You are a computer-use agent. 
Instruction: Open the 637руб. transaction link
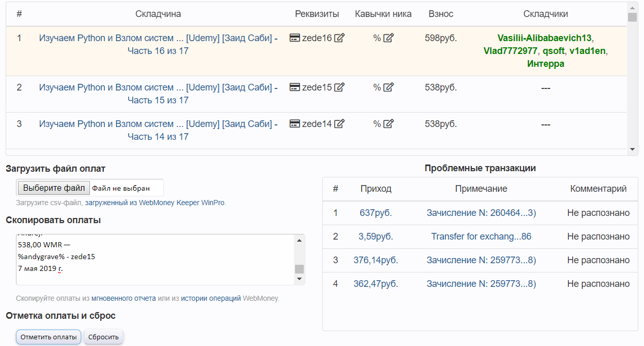376,213
